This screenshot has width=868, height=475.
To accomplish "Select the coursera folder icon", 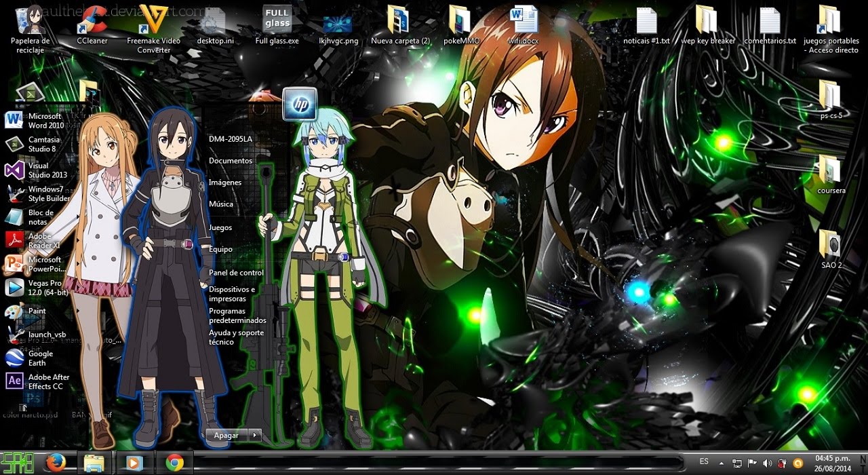I will (x=831, y=174).
